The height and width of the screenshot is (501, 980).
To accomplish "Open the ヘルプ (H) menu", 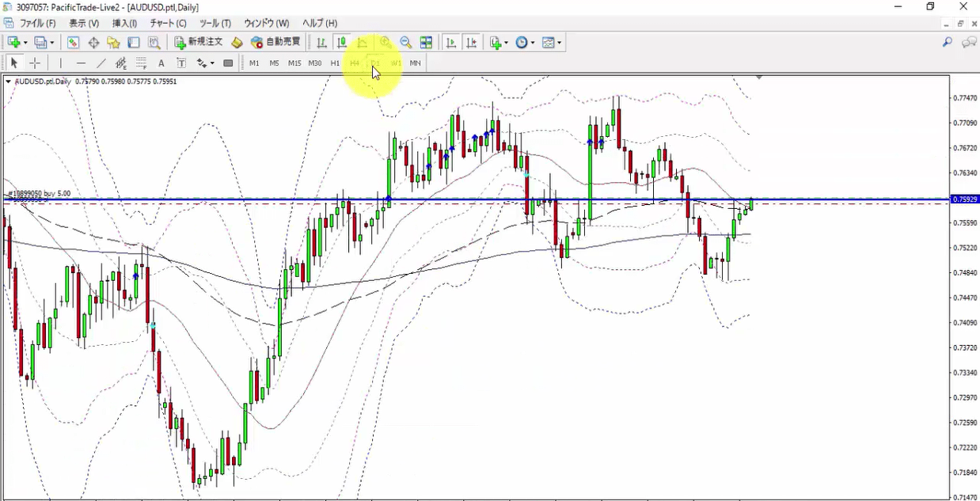I will coord(320,23).
